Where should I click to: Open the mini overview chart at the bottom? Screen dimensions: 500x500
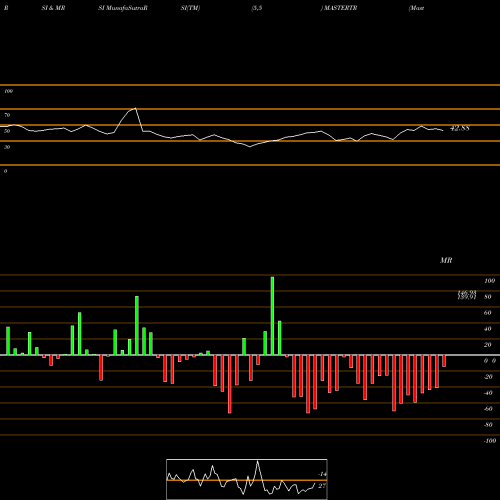point(247,479)
